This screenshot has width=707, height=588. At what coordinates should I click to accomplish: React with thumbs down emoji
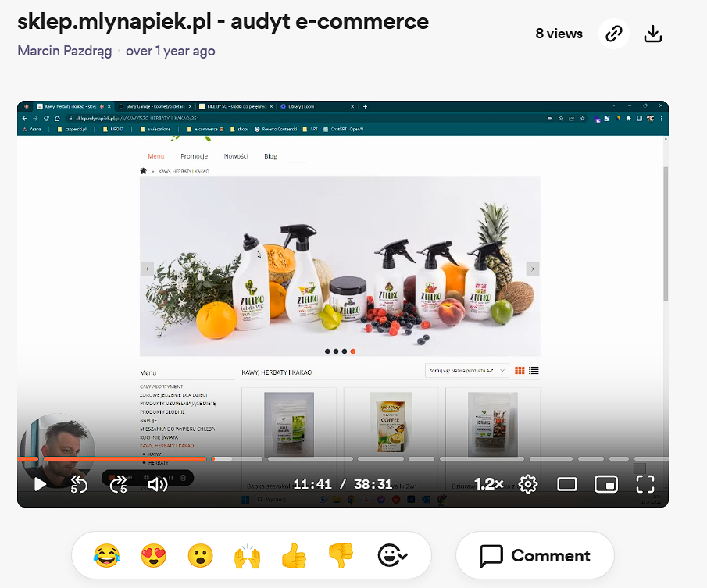[x=341, y=555]
